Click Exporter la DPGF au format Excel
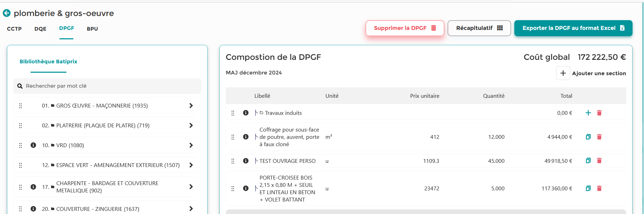Screen dimensions: 644x214 [x=573, y=28]
